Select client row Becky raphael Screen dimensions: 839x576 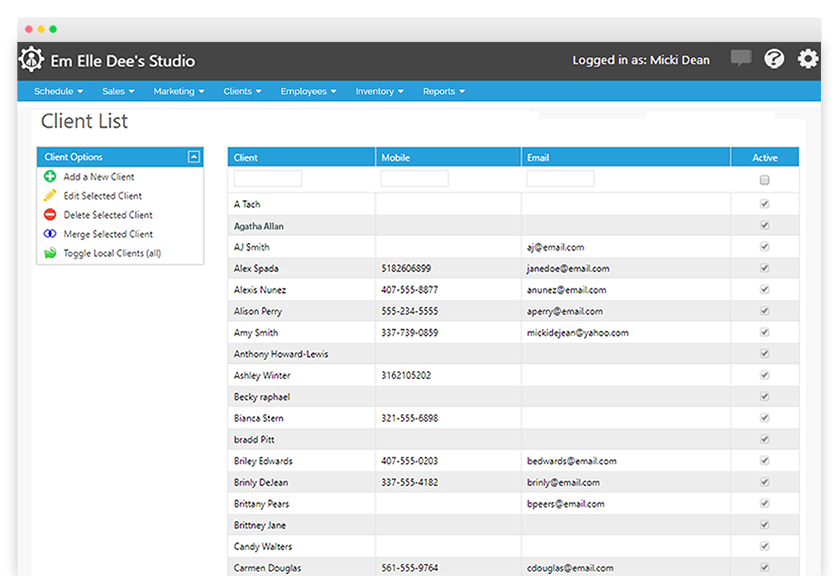(513, 396)
